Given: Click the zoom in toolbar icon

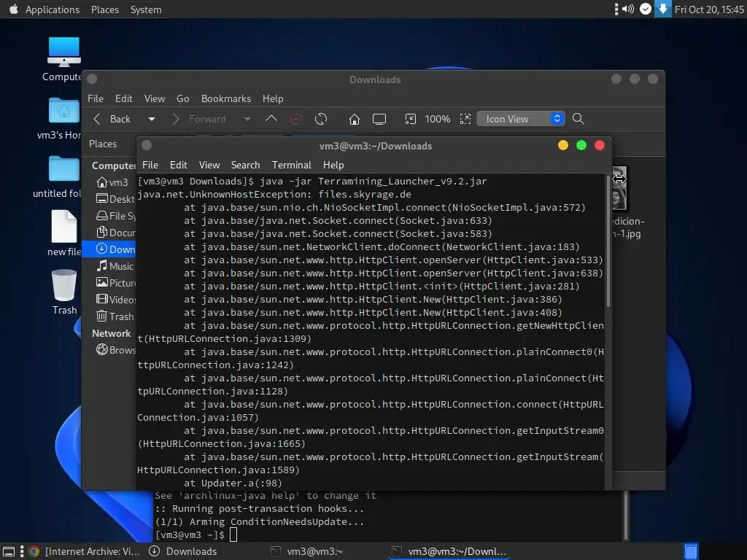Looking at the screenshot, I should (465, 119).
